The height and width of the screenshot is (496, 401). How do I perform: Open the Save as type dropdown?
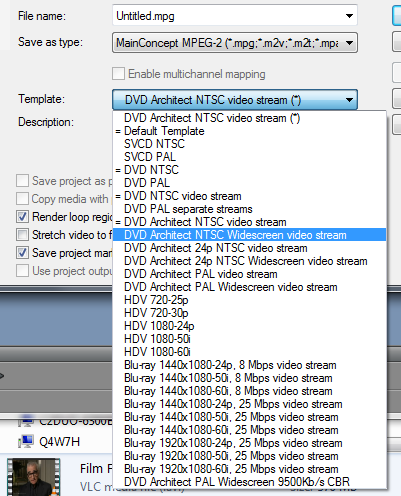tap(235, 43)
